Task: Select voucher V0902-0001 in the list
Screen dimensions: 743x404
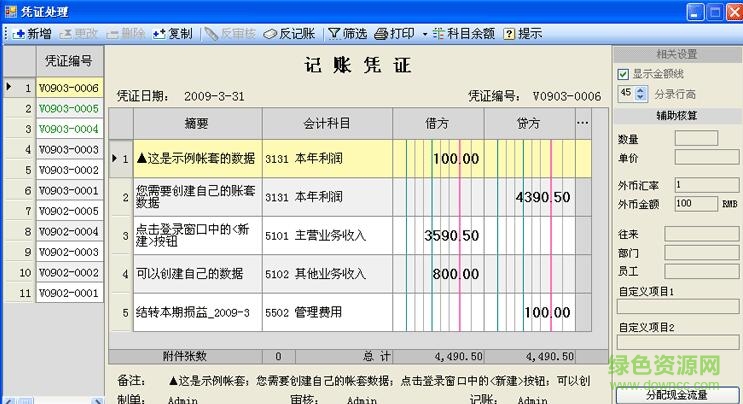Action: (69, 293)
